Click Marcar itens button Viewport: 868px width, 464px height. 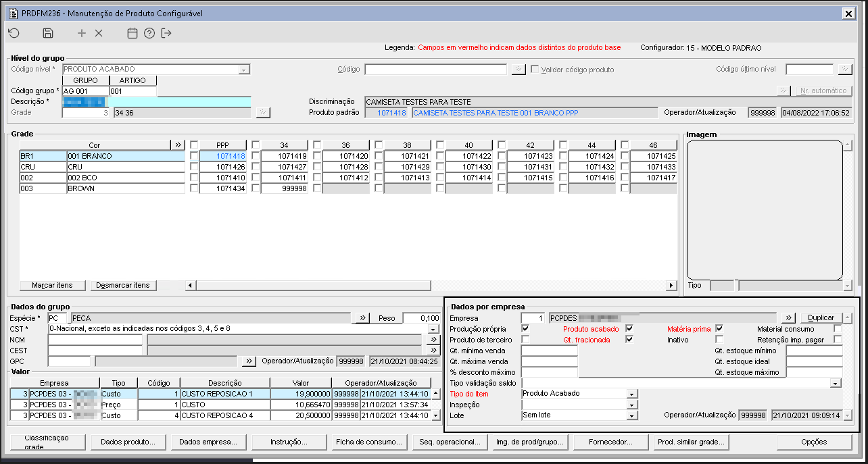click(x=52, y=285)
